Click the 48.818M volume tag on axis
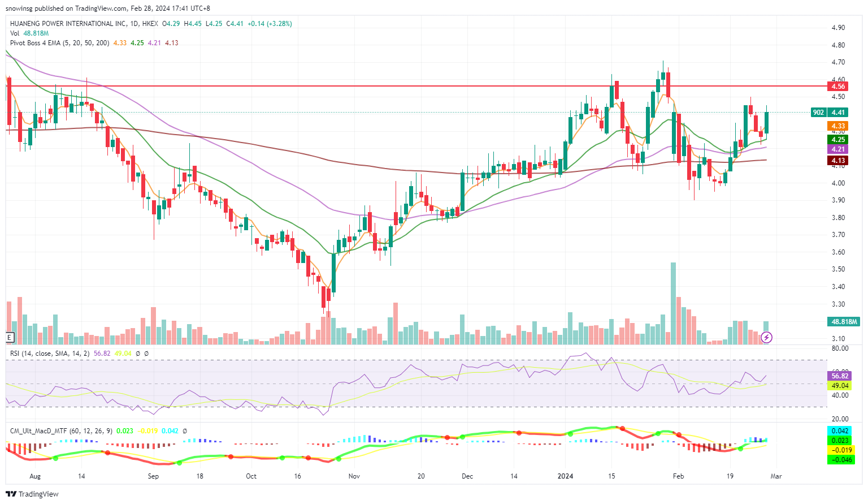The height and width of the screenshot is (504, 868). pyautogui.click(x=844, y=322)
